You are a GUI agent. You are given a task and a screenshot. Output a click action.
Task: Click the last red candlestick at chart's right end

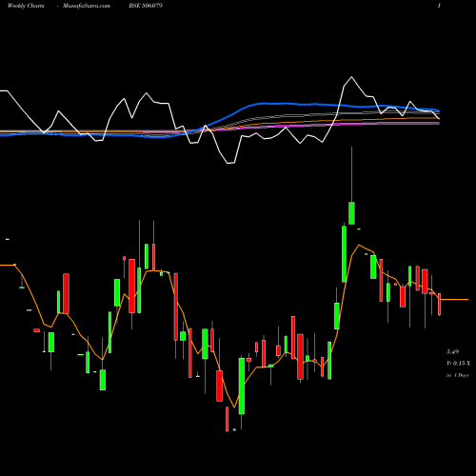[x=440, y=304]
